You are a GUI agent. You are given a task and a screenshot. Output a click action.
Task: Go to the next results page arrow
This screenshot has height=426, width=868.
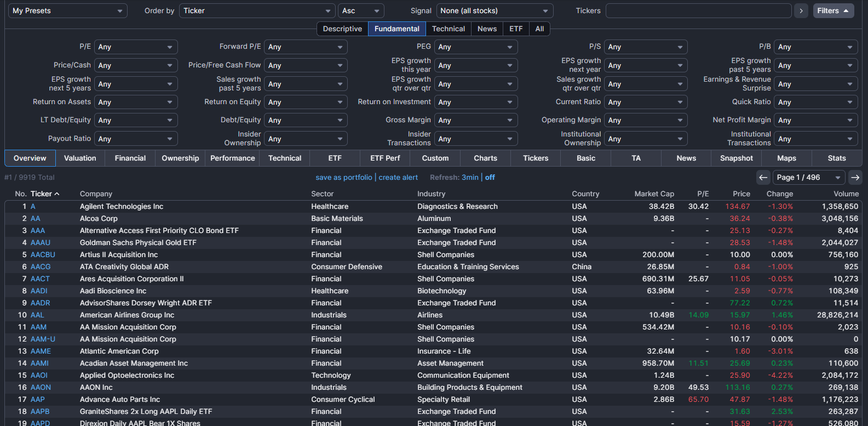[x=855, y=178]
